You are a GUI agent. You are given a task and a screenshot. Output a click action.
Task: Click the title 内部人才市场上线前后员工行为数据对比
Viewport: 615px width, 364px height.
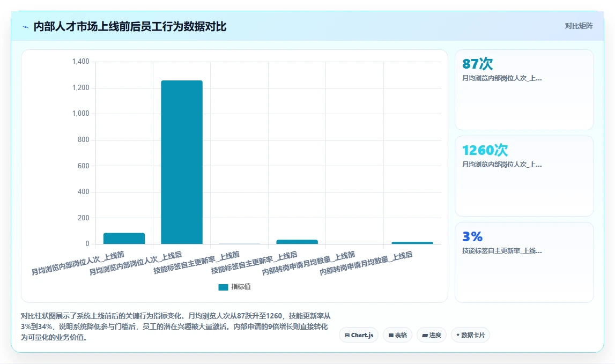coord(130,27)
